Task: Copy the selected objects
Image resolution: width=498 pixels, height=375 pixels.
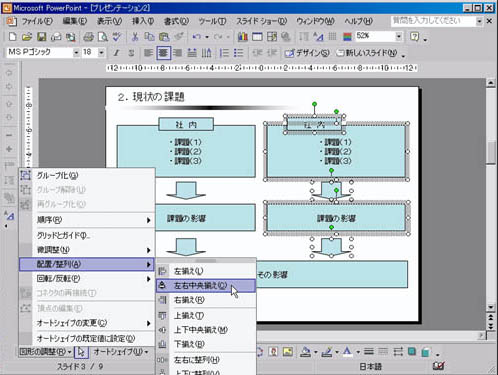Action: [149, 36]
